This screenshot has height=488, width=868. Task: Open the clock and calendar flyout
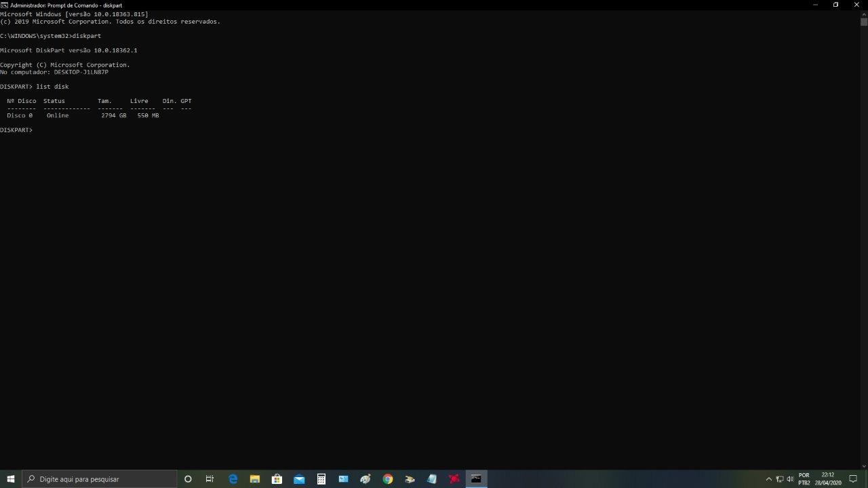click(x=828, y=479)
